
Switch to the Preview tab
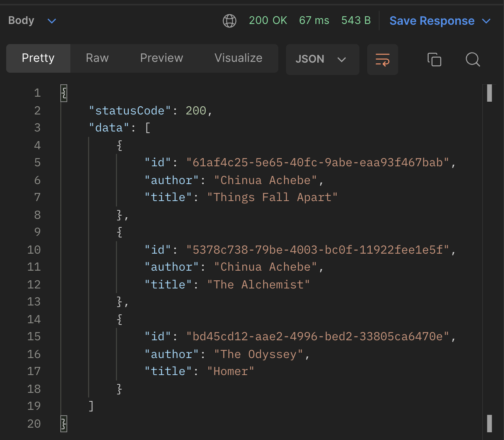click(162, 58)
